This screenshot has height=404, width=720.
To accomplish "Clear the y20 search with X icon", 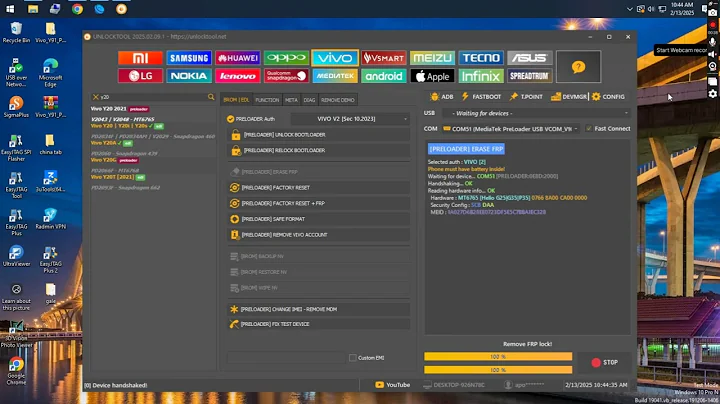I will pyautogui.click(x=96, y=97).
